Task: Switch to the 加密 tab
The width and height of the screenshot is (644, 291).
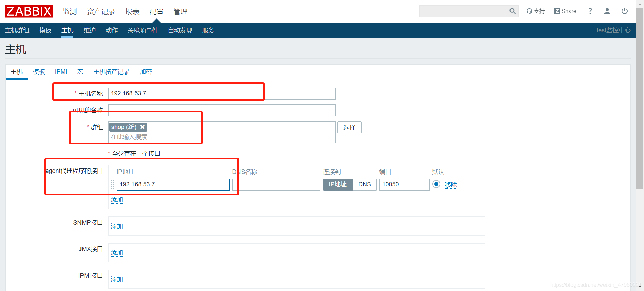Action: pyautogui.click(x=146, y=72)
